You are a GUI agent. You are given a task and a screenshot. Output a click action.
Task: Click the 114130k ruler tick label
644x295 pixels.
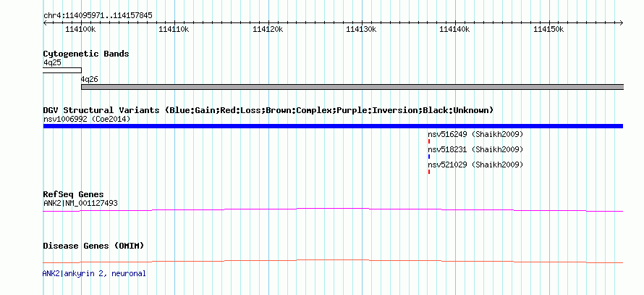click(361, 29)
